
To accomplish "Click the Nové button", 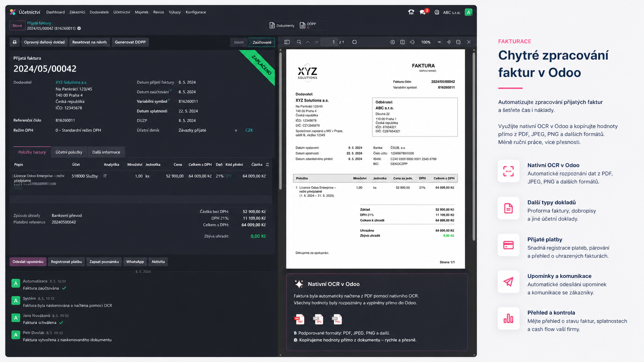I will click(17, 26).
